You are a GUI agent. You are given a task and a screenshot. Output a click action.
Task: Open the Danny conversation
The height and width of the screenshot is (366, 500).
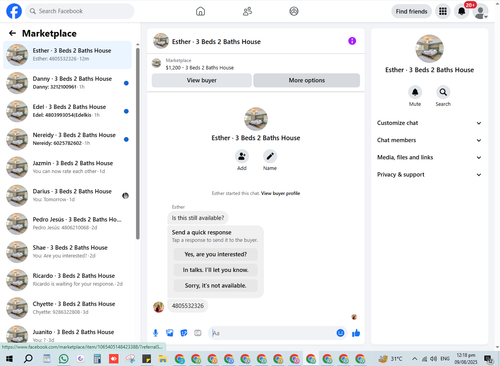click(x=68, y=83)
